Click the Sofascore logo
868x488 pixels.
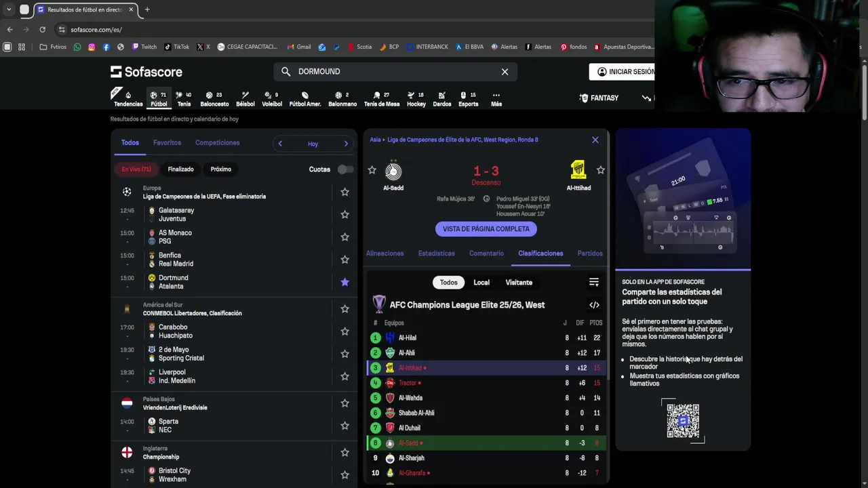146,72
